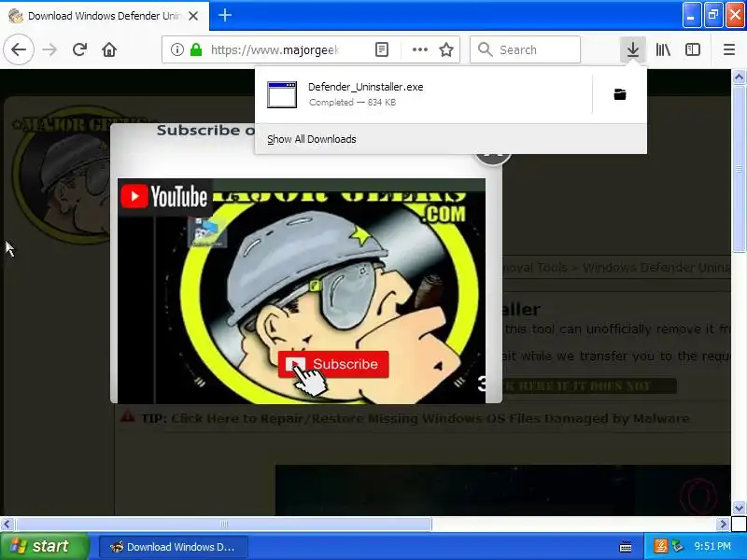Click Download Windows D... taskbar button
Image resolution: width=747 pixels, height=560 pixels.
coord(174,547)
